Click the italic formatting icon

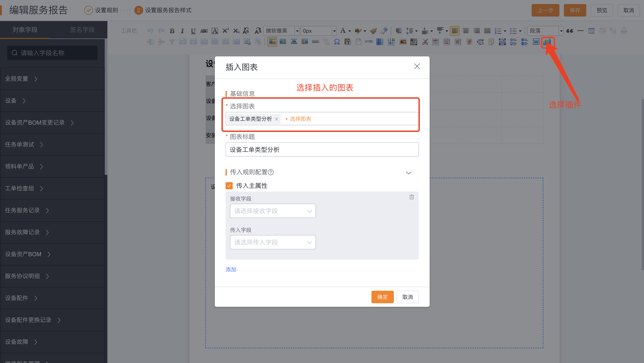point(182,31)
